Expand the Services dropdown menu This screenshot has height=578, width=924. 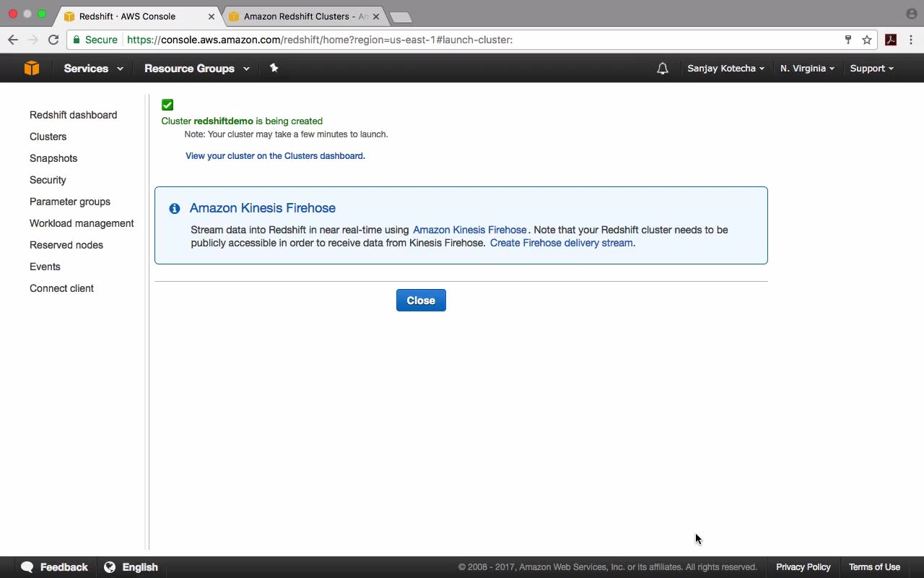click(93, 69)
